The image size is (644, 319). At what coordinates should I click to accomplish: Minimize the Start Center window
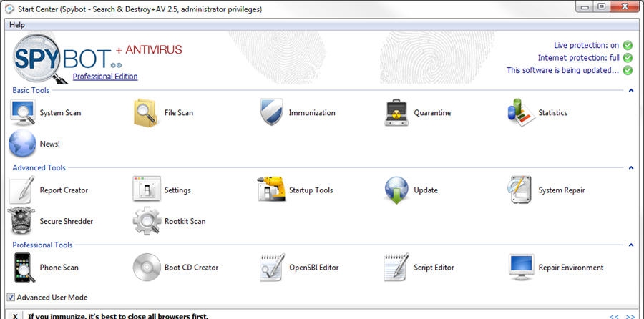click(584, 6)
